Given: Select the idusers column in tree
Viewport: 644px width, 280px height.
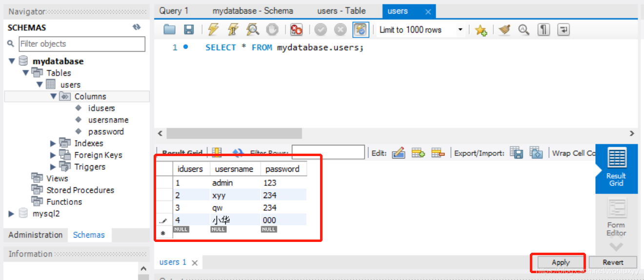Looking at the screenshot, I should 101,108.
